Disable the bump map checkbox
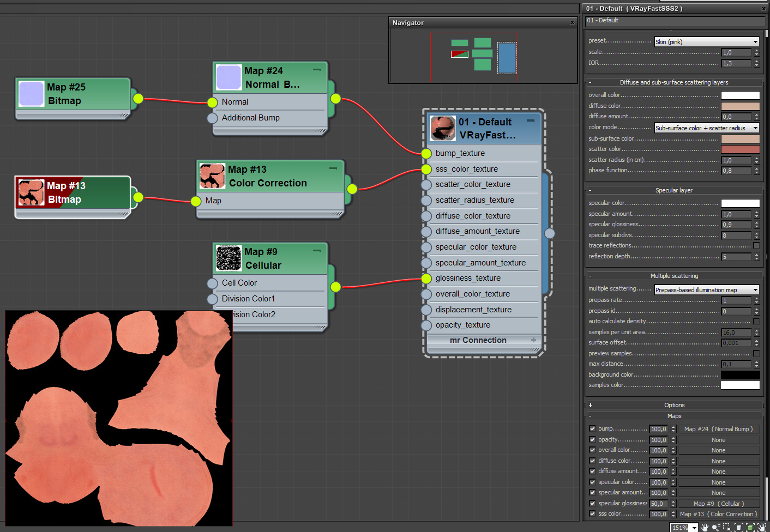770x532 pixels. coord(592,429)
